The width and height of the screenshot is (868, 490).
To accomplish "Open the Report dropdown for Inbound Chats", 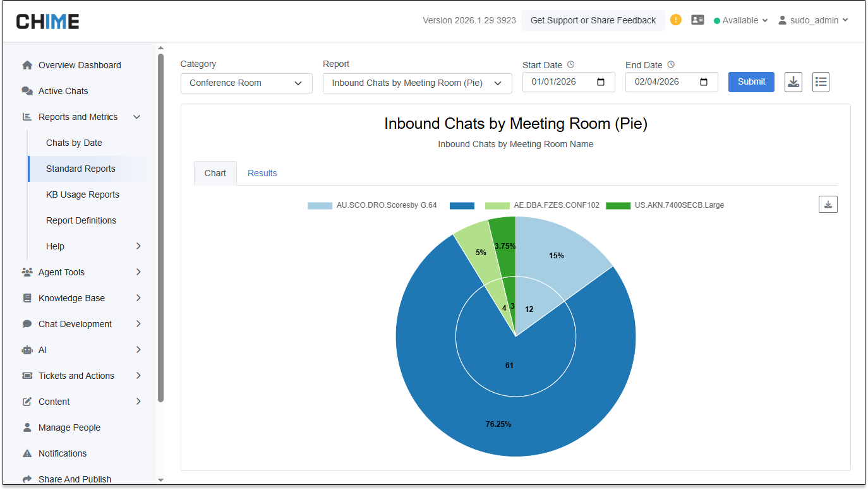I will pyautogui.click(x=417, y=83).
